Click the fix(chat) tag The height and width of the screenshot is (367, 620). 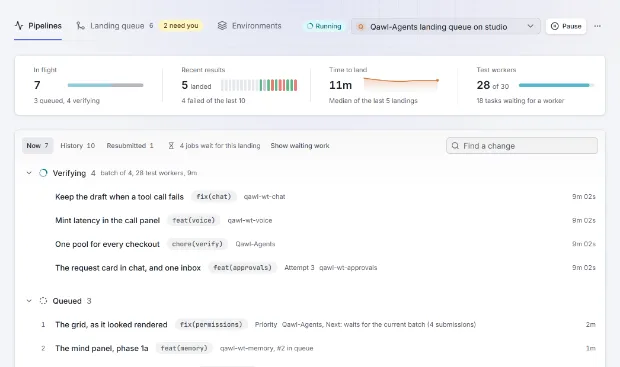click(214, 197)
